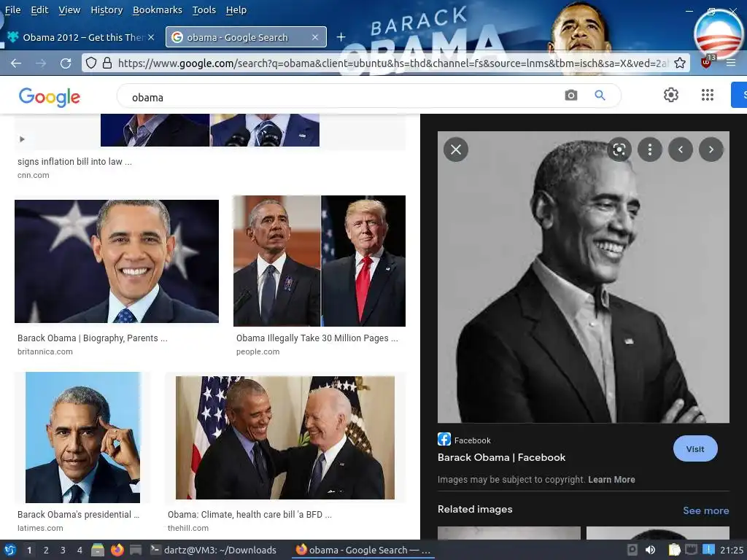Select the Britannica Obama flag portrait thumbnail
Viewport: 747px width, 560px height.
pos(117,261)
